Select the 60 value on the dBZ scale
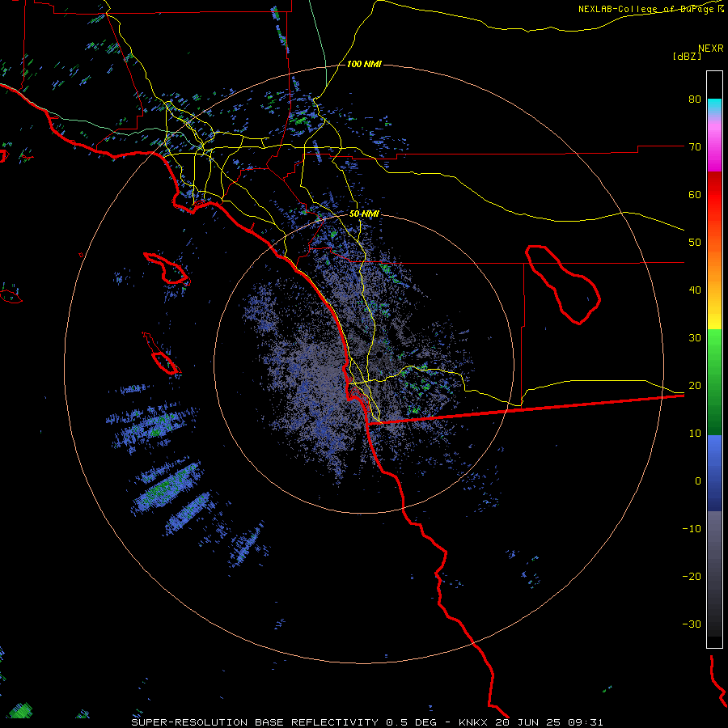Viewport: 728px width, 728px height. click(x=695, y=194)
